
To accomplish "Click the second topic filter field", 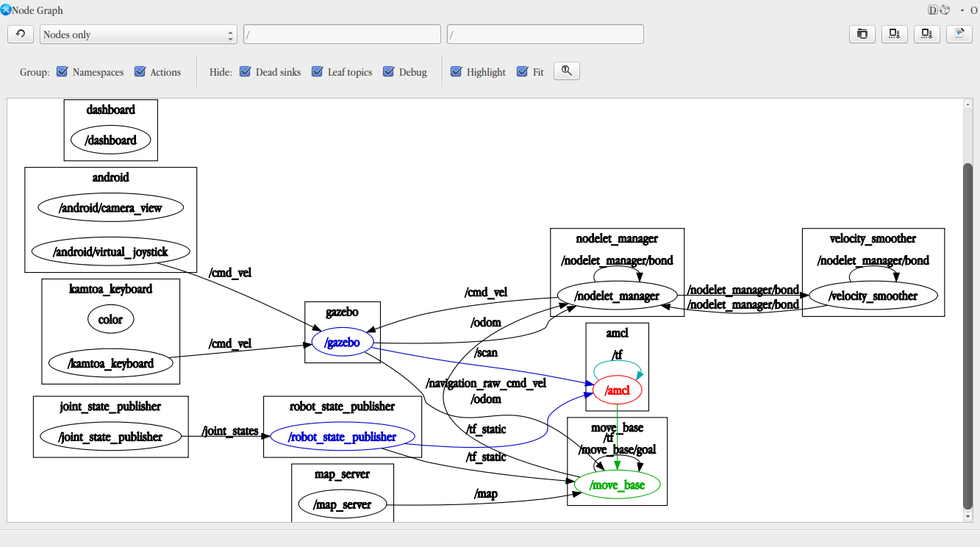I will (x=545, y=35).
